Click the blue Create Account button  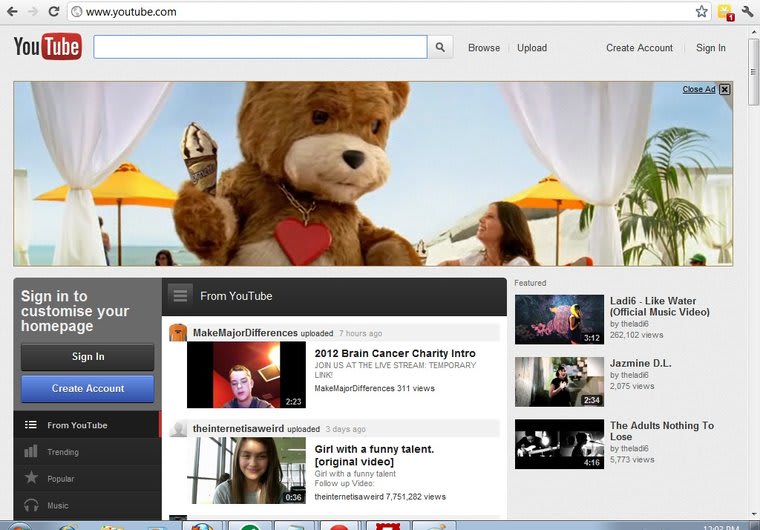point(87,388)
